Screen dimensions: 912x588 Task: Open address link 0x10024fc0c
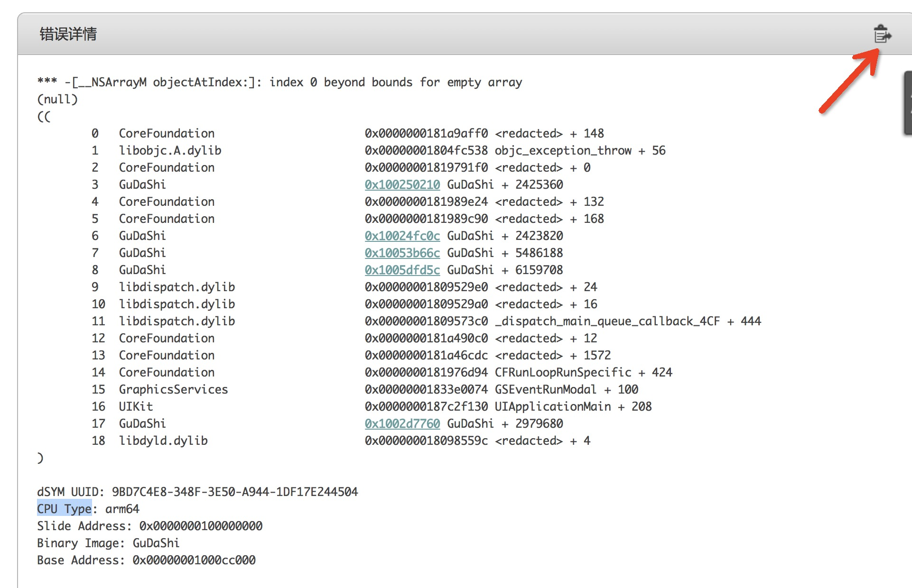tap(402, 236)
